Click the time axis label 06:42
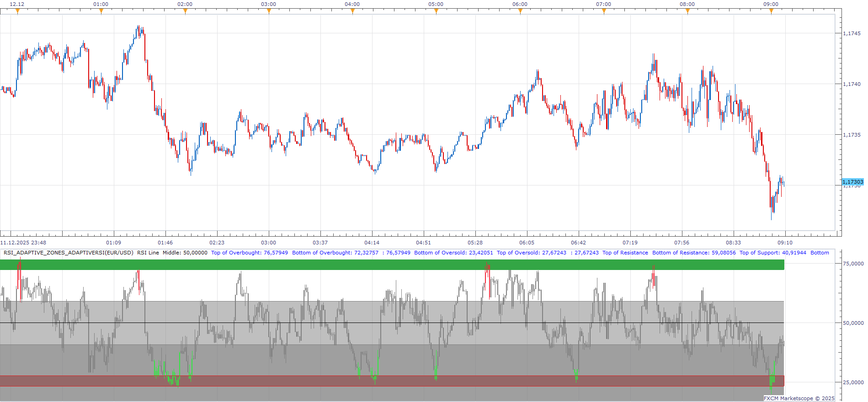The image size is (868, 402). tap(579, 243)
